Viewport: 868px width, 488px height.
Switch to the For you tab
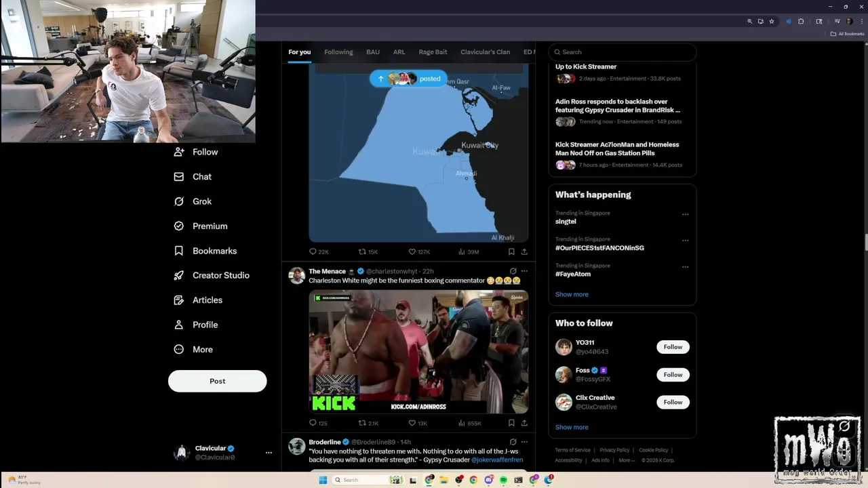pyautogui.click(x=299, y=52)
